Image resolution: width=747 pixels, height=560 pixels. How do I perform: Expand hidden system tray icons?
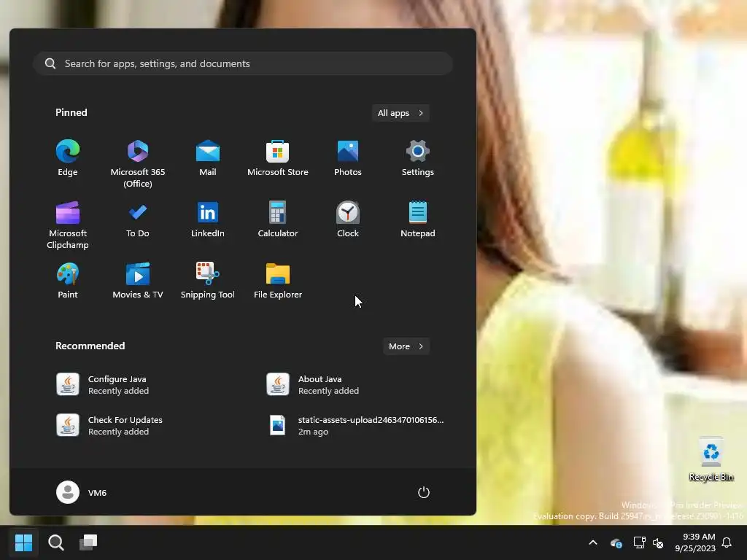pos(593,542)
